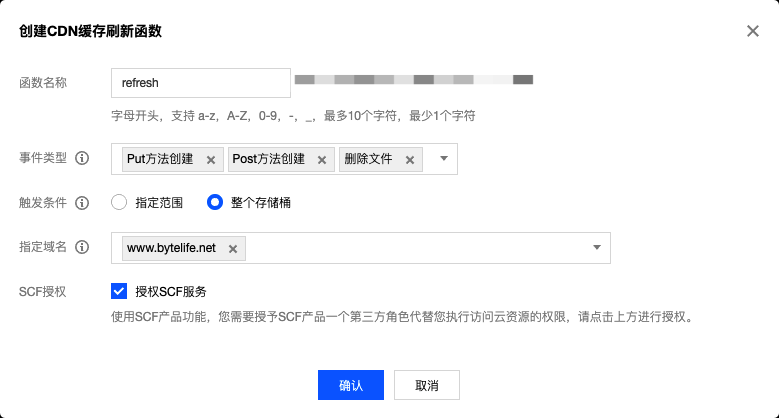Image resolution: width=779 pixels, height=418 pixels.
Task: Click the info icon beside 事件类型
Action: (83, 159)
